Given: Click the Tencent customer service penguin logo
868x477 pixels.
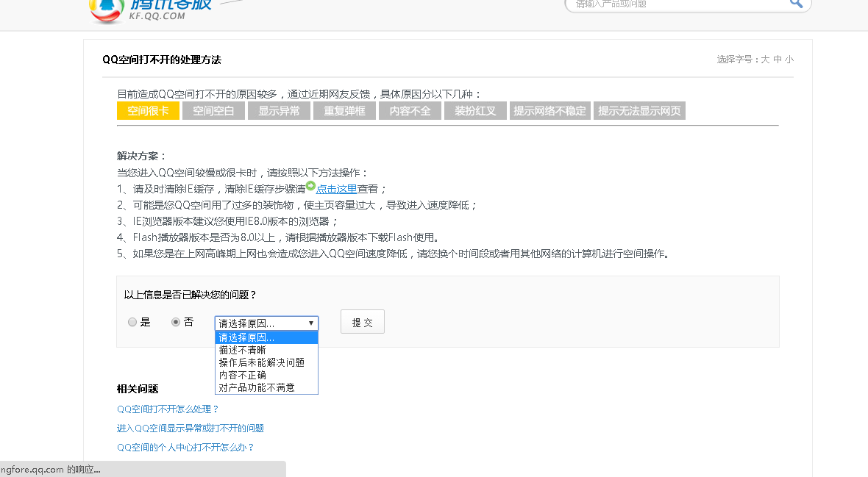Looking at the screenshot, I should tap(106, 11).
